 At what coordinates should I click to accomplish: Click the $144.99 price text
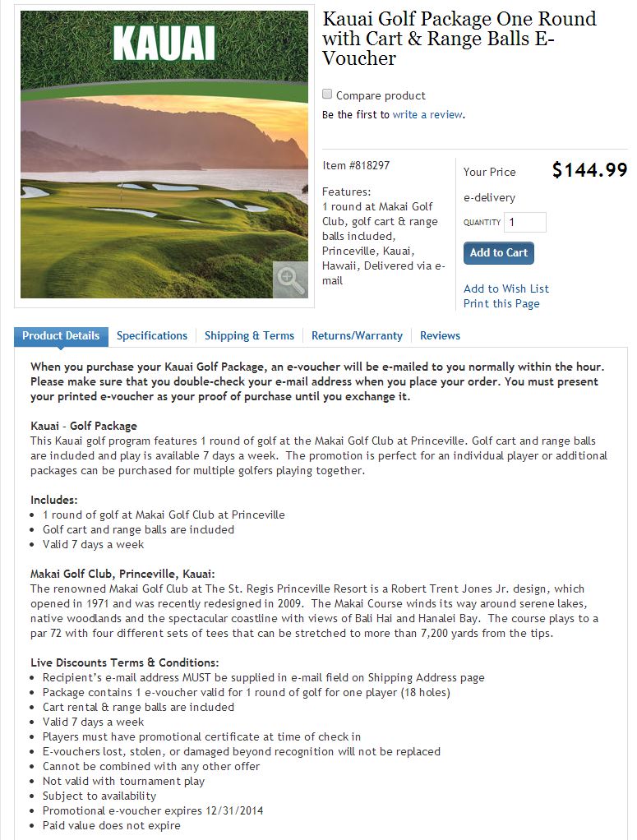[x=589, y=170]
